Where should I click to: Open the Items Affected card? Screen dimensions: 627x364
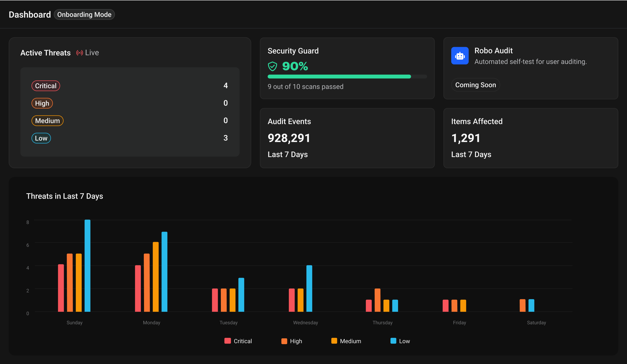pyautogui.click(x=531, y=138)
